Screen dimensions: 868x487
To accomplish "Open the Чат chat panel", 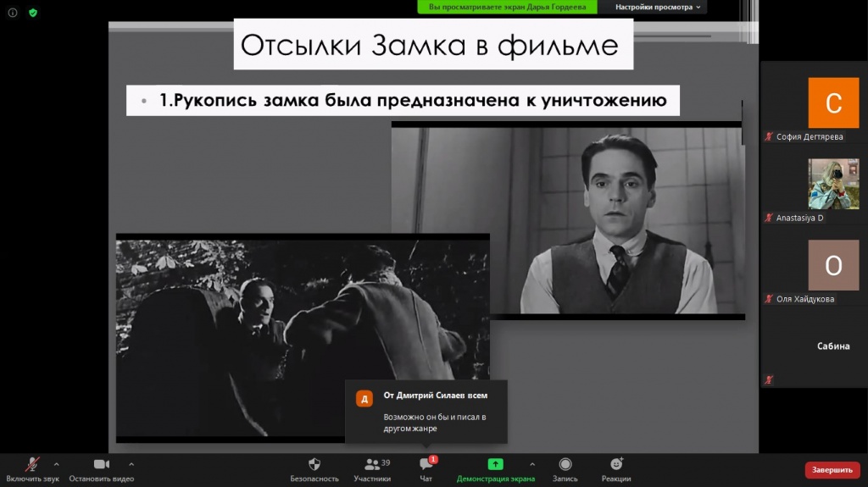I will [x=426, y=469].
